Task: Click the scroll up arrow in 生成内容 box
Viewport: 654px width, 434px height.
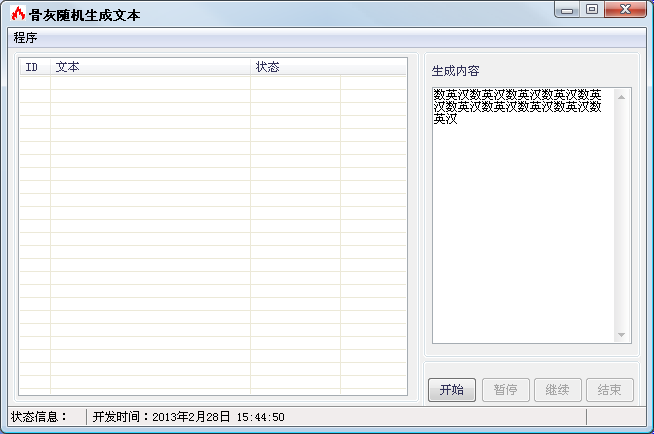Action: coord(621,97)
